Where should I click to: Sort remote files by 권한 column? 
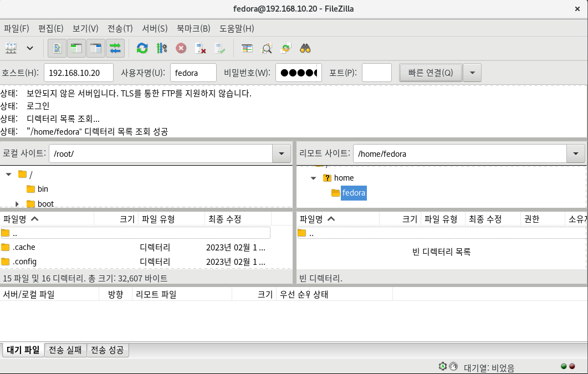tap(543, 219)
